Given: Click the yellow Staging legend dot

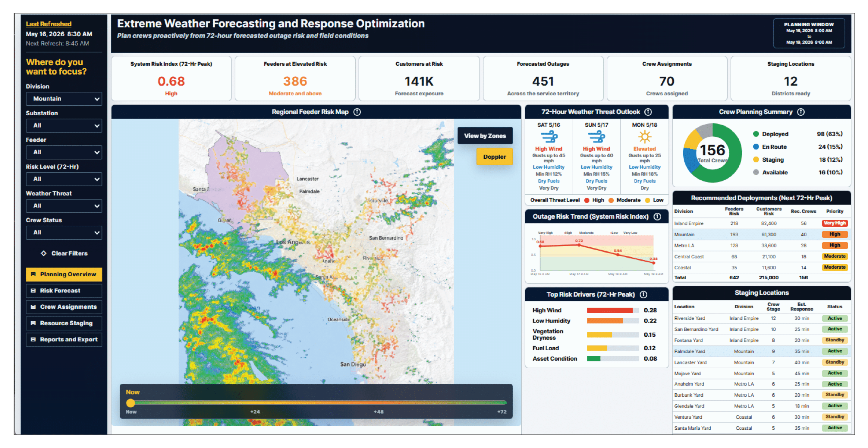Looking at the screenshot, I should pyautogui.click(x=756, y=160).
